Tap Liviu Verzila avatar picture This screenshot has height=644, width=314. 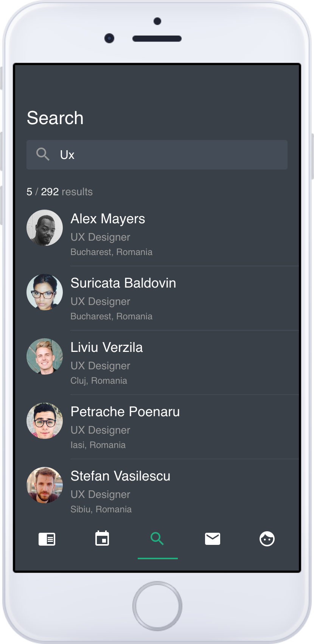pos(45,356)
